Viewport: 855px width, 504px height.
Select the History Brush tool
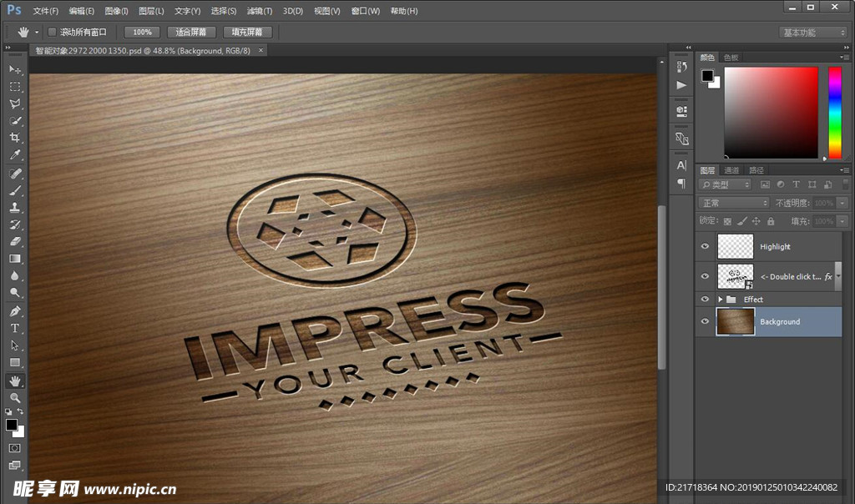click(15, 224)
